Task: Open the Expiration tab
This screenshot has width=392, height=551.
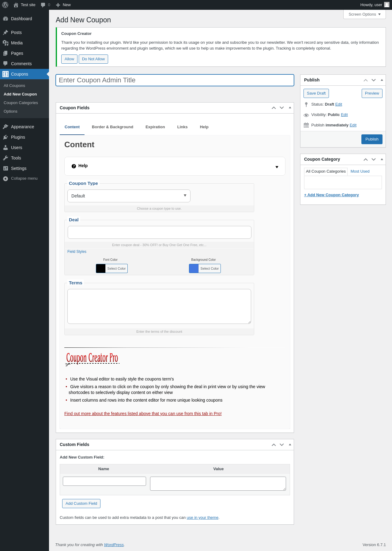Action: coord(155,127)
